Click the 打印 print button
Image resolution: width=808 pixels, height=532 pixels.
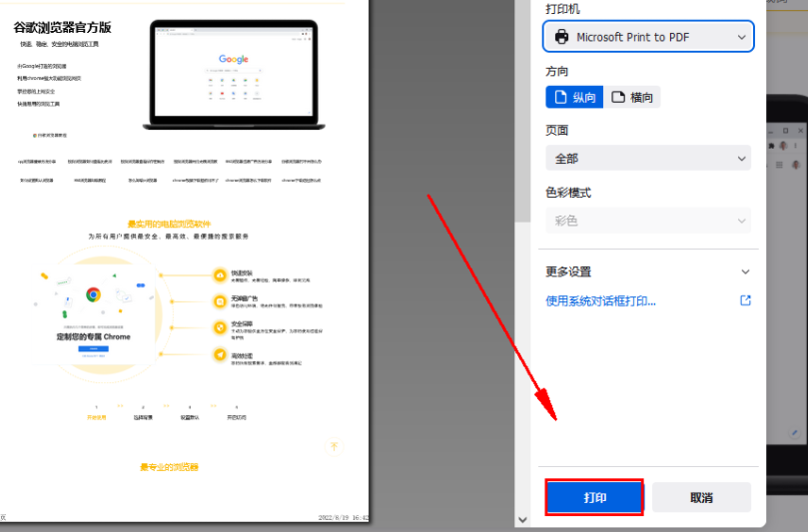594,497
